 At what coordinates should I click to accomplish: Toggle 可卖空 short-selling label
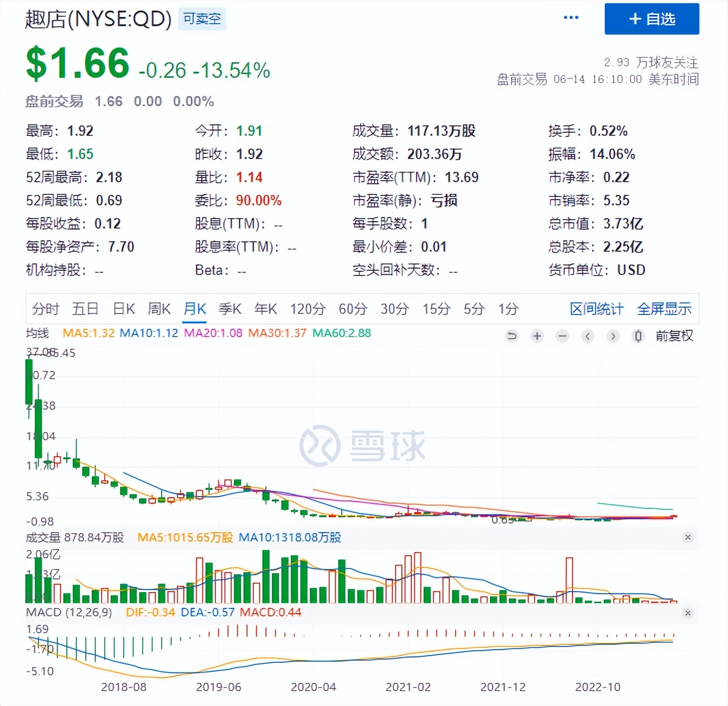click(202, 18)
